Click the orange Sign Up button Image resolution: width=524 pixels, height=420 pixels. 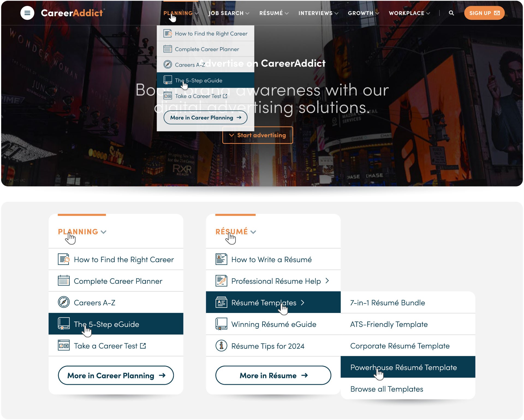(484, 13)
